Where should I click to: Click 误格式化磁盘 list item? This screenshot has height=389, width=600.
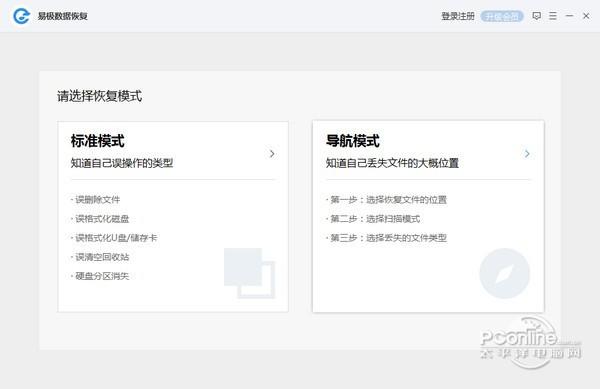(100, 219)
